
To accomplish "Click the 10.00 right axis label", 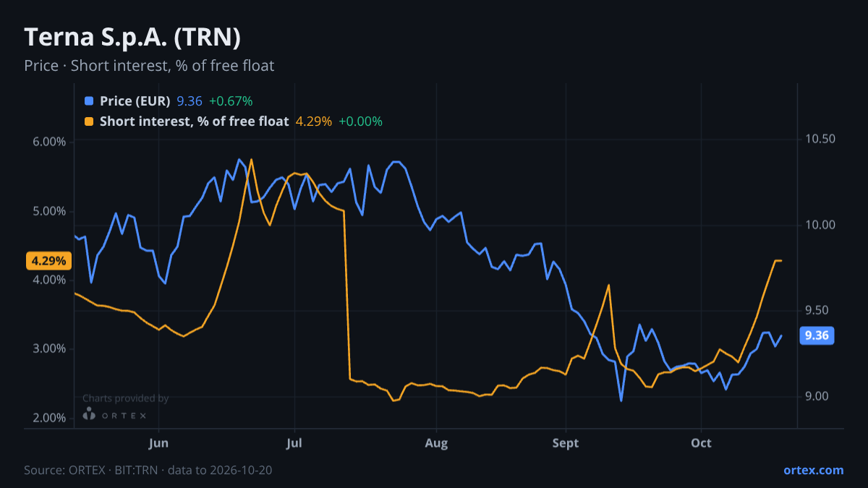I will point(820,225).
